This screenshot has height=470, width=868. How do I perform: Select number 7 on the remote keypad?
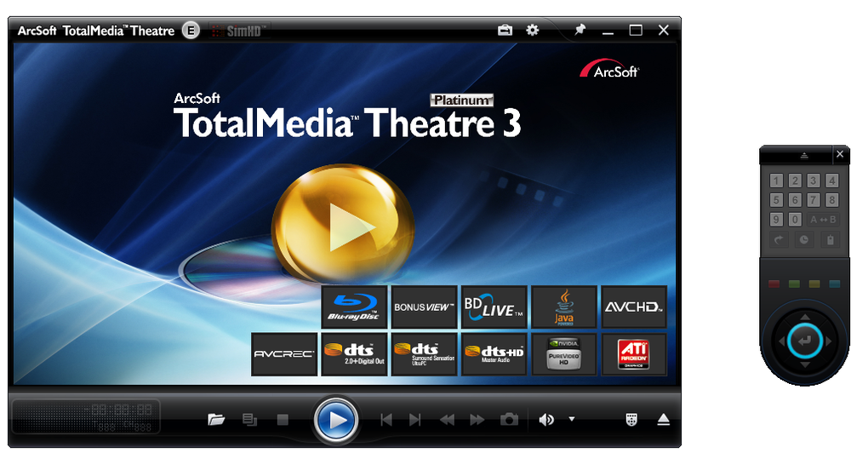[814, 200]
